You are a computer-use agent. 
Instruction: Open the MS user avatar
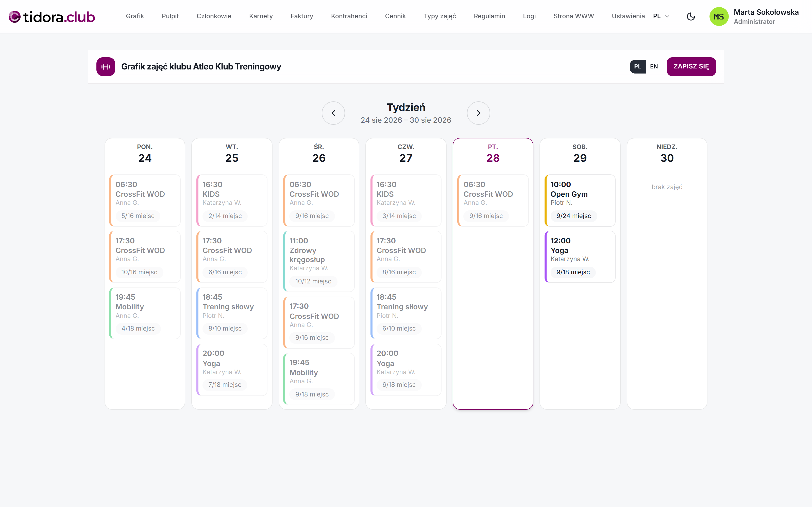click(719, 16)
